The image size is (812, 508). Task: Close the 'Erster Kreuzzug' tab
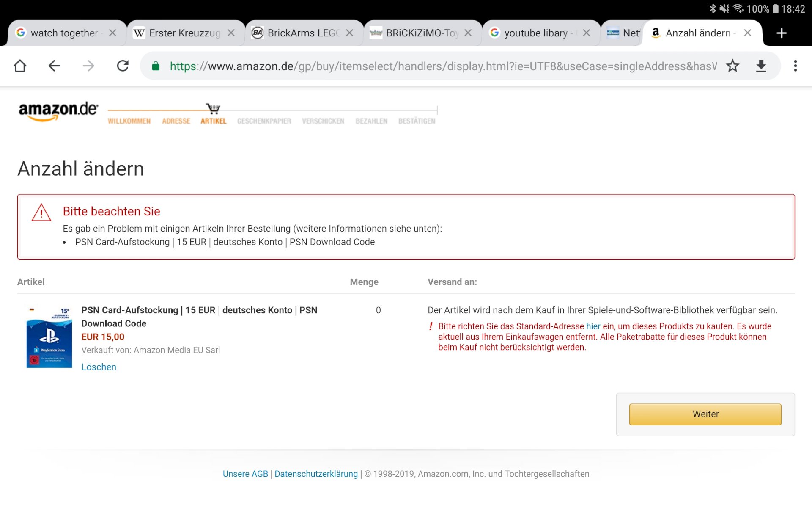coord(231,33)
